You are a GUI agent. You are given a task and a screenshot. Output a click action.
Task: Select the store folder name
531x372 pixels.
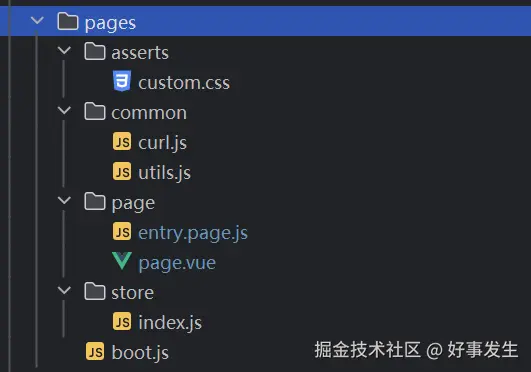click(133, 293)
